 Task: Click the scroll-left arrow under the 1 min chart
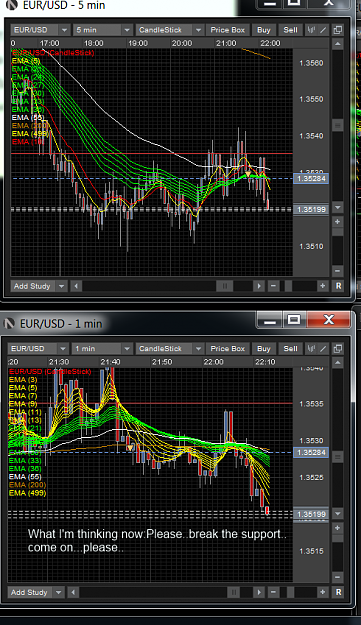[x=73, y=592]
